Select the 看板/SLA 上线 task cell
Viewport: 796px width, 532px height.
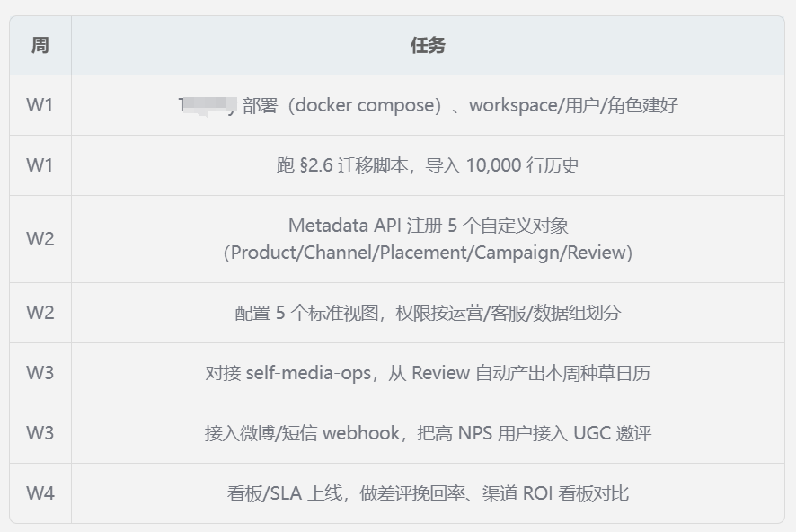(428, 493)
